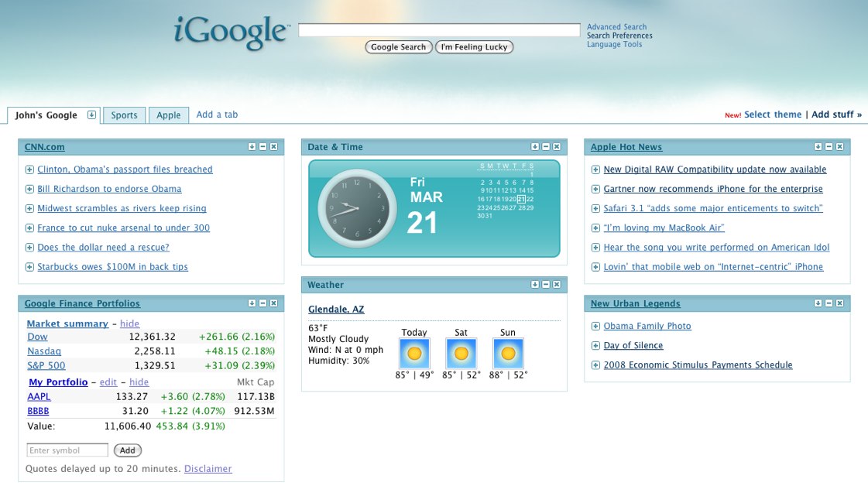Click the Enter symbol input field
868x503 pixels.
(67, 450)
